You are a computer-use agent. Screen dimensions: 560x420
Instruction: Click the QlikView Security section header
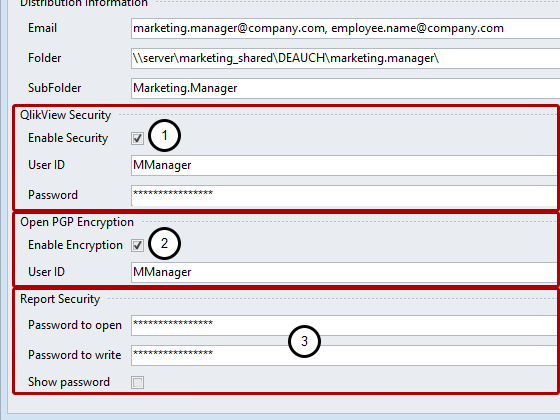(65, 115)
